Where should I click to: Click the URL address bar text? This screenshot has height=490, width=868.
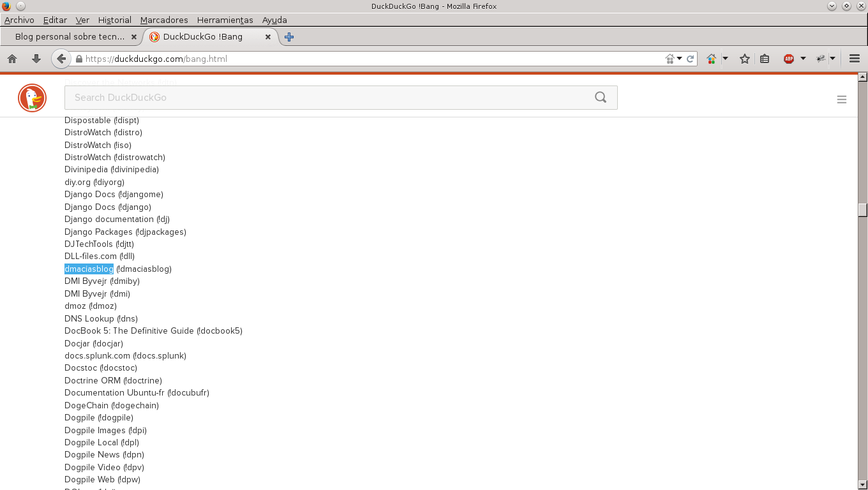coord(156,59)
